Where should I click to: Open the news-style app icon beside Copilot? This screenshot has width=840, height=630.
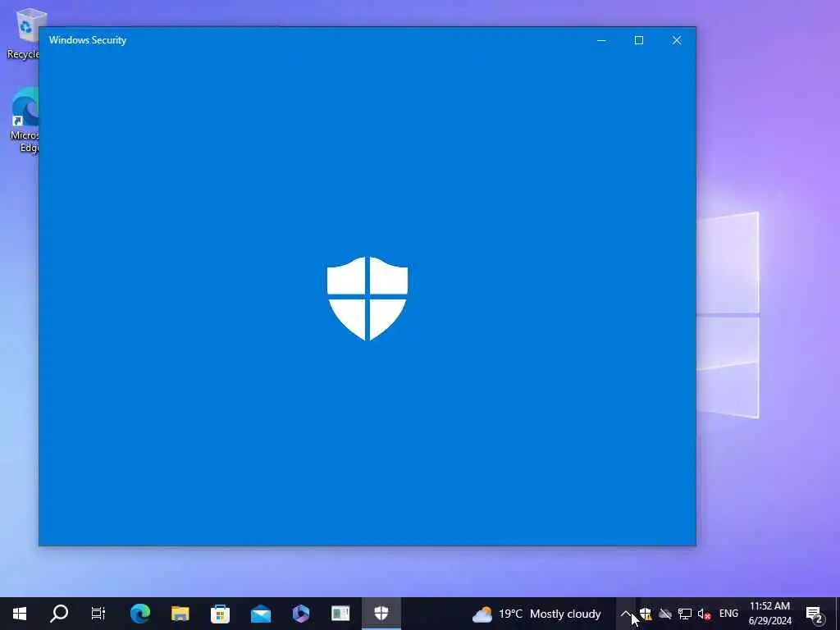point(340,614)
